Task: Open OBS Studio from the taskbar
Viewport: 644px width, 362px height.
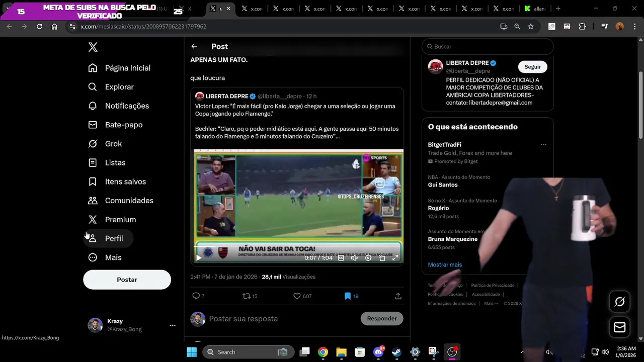Action: (x=452, y=352)
